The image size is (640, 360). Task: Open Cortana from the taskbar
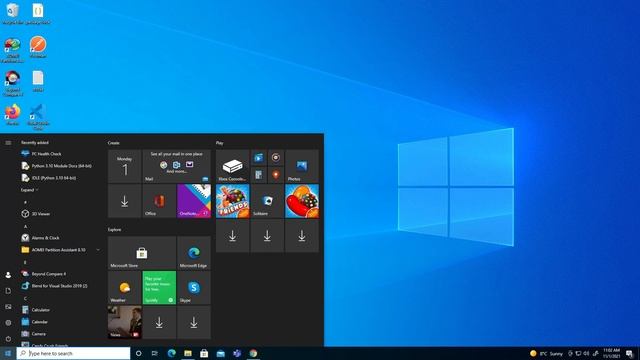(x=138, y=353)
